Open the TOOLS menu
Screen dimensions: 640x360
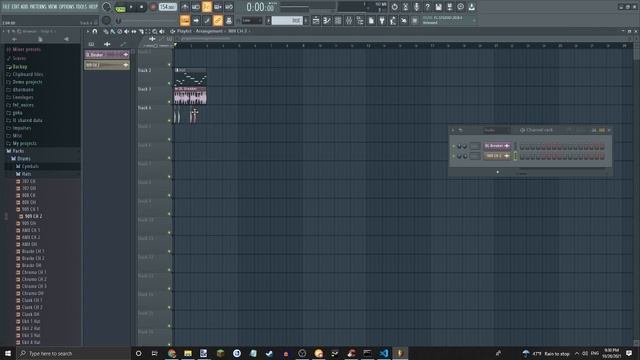click(81, 7)
